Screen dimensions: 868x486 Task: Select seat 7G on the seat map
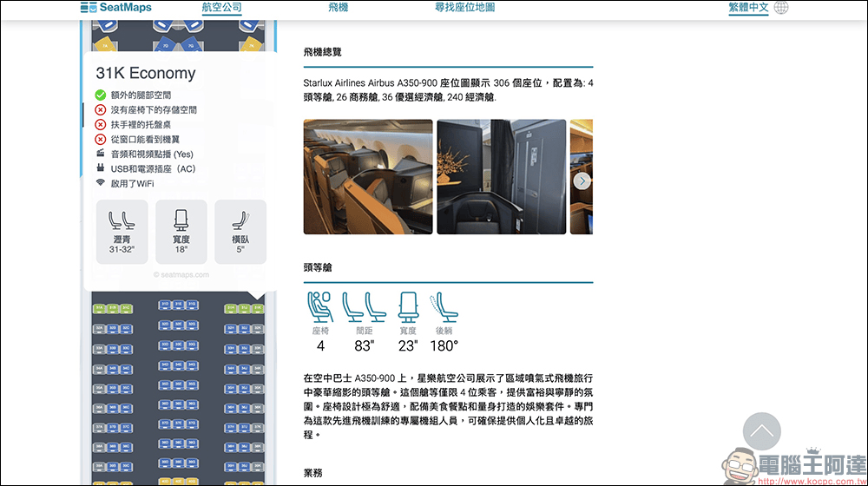point(192,44)
